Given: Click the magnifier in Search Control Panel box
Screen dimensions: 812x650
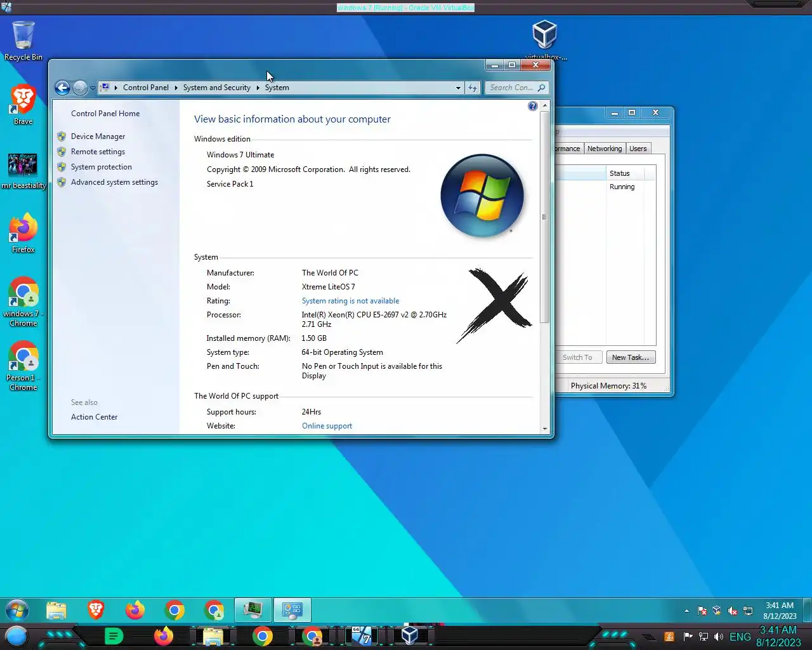Looking at the screenshot, I should click(541, 88).
